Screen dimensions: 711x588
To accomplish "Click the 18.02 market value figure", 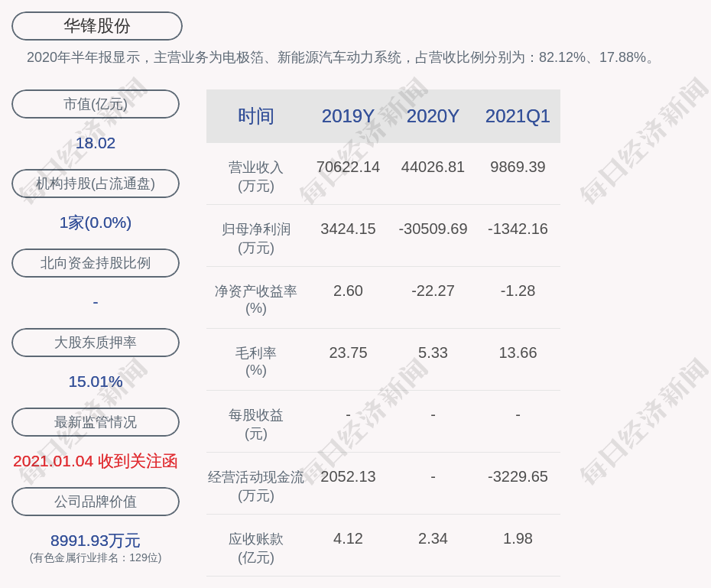I will tap(96, 143).
